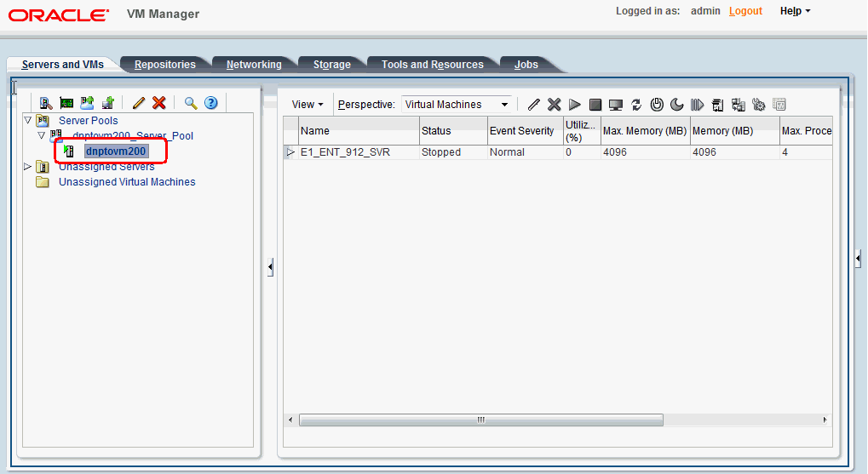868x474 pixels.
Task: Open the Help dropdown menu
Action: click(795, 11)
